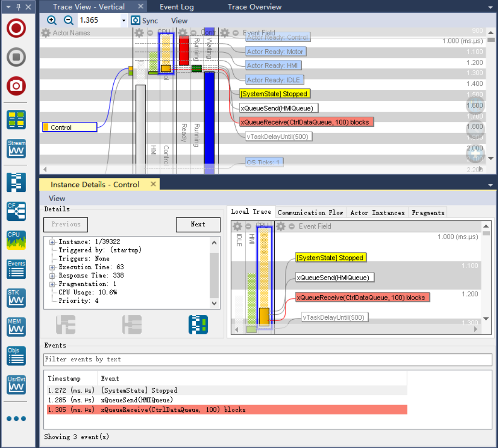Expand the Response Time: 338 node
Screen dimensions: 498x448
coord(52,276)
